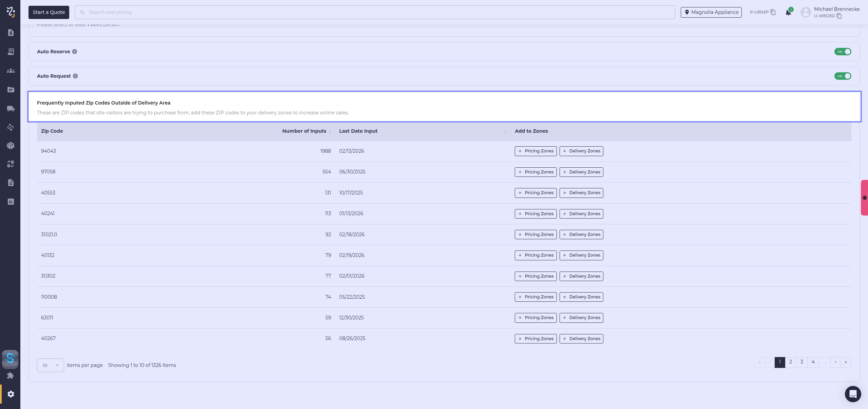The image size is (868, 409).
Task: Open the settings gear sidebar icon
Action: point(11,394)
